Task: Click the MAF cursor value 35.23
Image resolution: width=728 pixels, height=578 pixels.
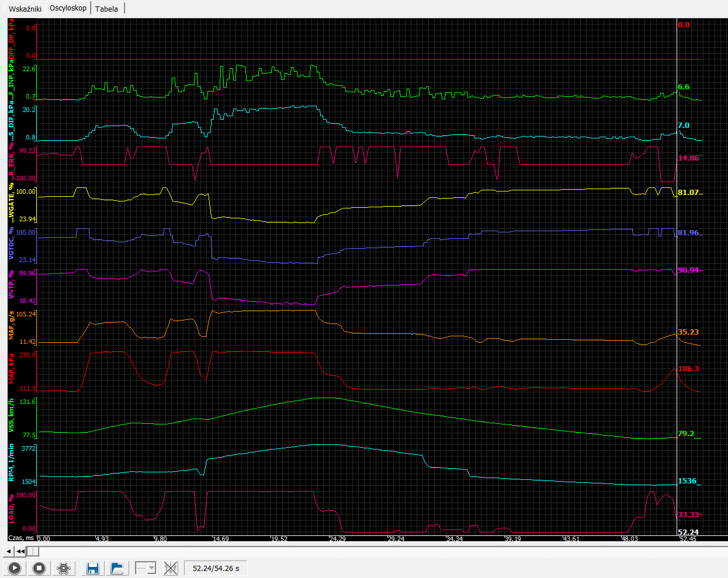Action: tap(688, 332)
